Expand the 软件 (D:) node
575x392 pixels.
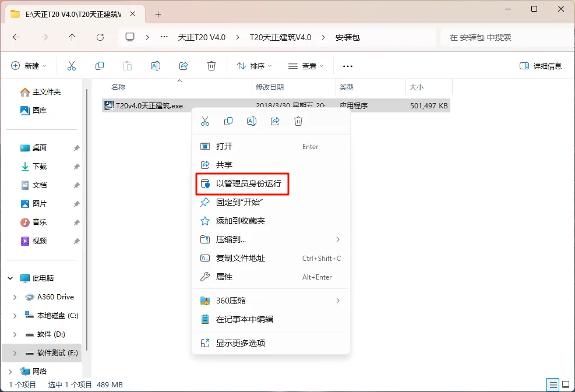[x=15, y=334]
